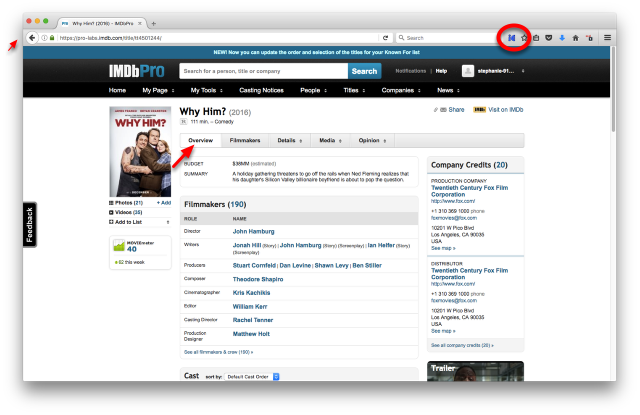Click the secure padlock icon
The image size is (640, 415).
52,38
